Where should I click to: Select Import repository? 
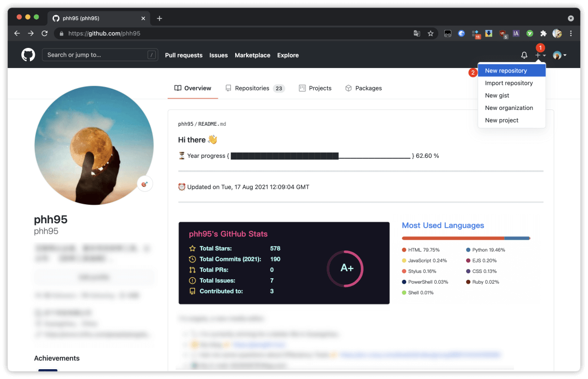(x=511, y=83)
